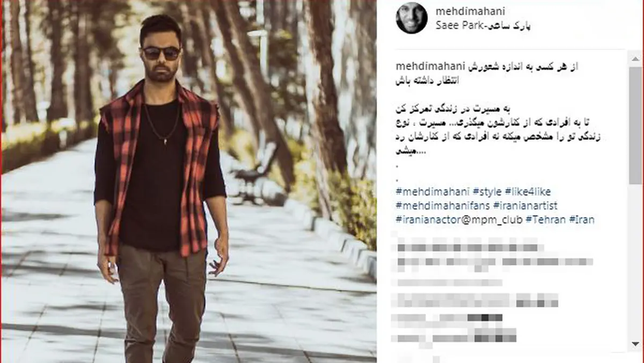This screenshot has height=363, width=644.
Task: Click the man's sunglasses in the photo
Action: [160, 53]
